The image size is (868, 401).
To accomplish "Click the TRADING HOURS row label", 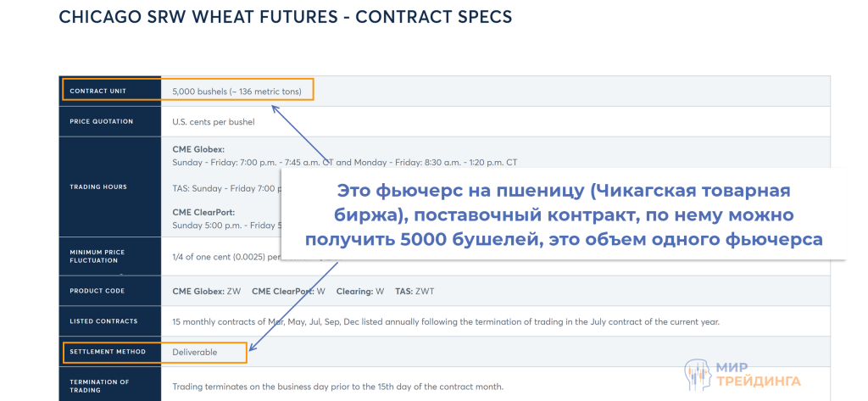I will coord(97,187).
